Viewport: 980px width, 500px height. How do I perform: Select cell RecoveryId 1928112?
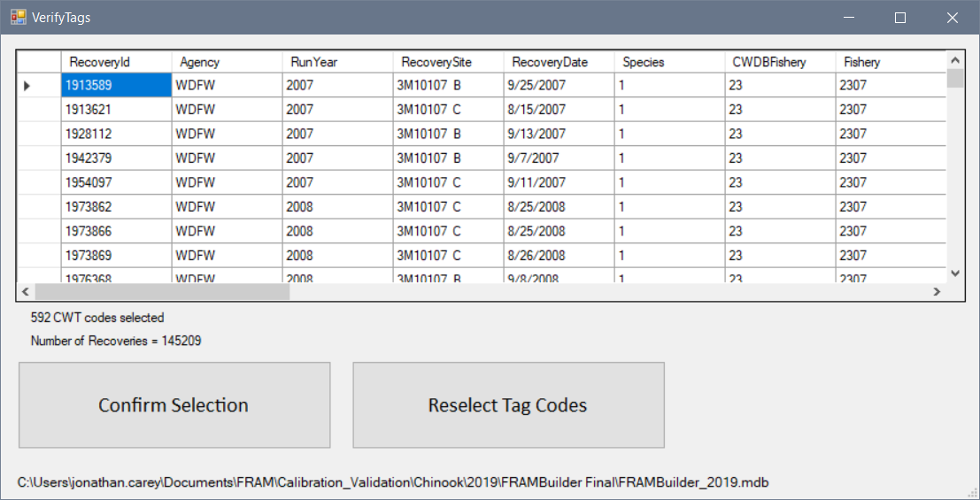coord(116,135)
